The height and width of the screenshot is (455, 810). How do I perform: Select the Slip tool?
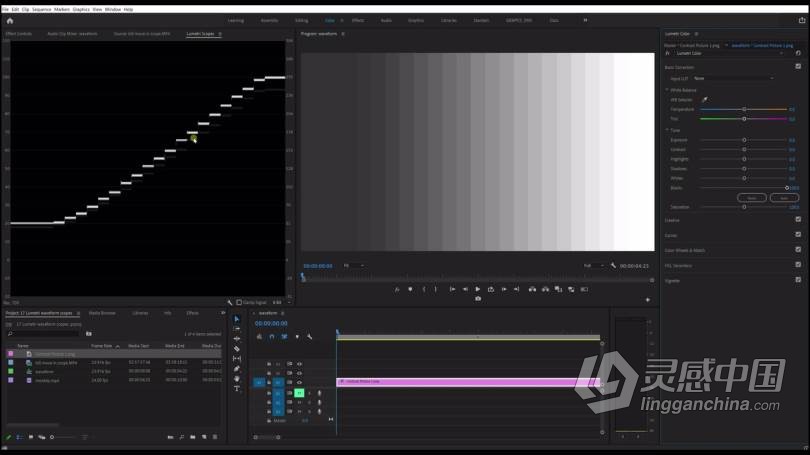[x=237, y=358]
